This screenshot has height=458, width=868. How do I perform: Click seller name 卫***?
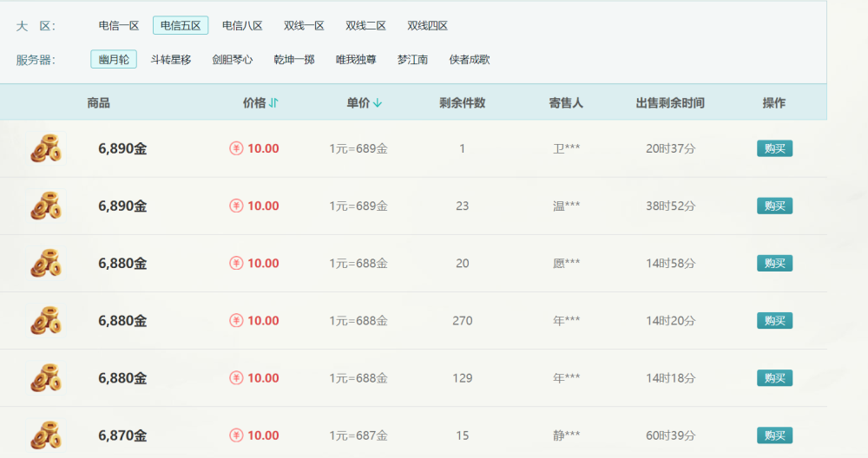566,148
